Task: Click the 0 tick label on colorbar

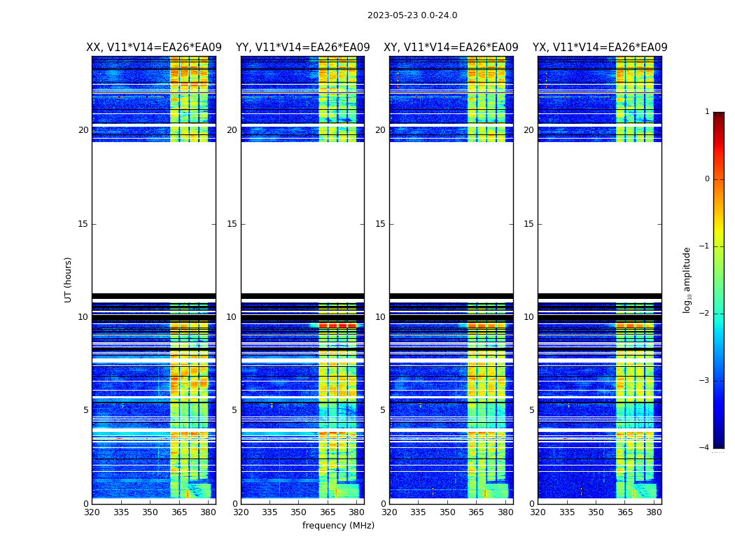Action: coord(707,179)
